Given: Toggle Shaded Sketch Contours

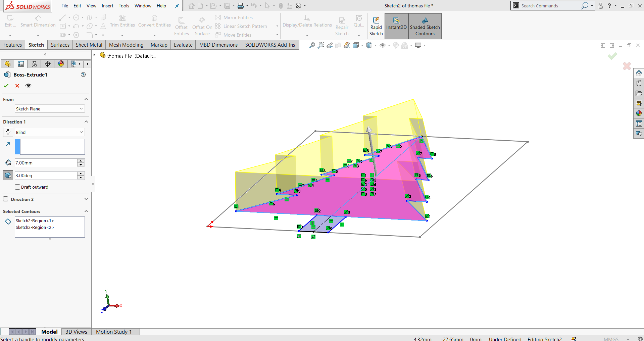Looking at the screenshot, I should point(425,26).
